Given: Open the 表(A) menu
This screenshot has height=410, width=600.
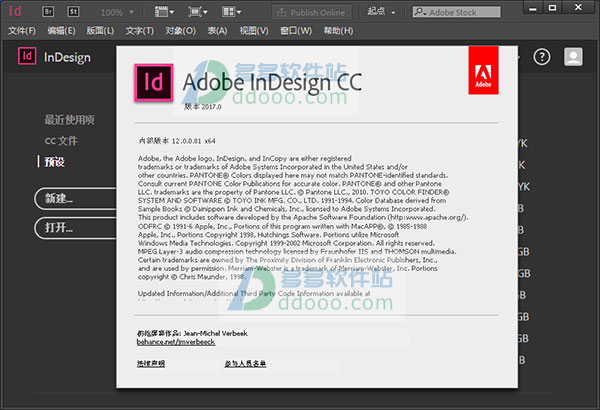Looking at the screenshot, I should [217, 31].
